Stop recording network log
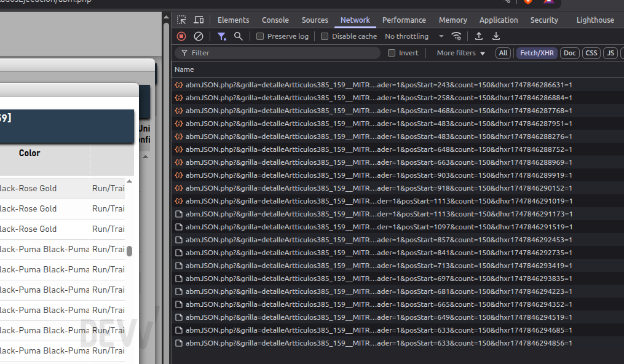The height and width of the screenshot is (364, 624). tap(181, 36)
